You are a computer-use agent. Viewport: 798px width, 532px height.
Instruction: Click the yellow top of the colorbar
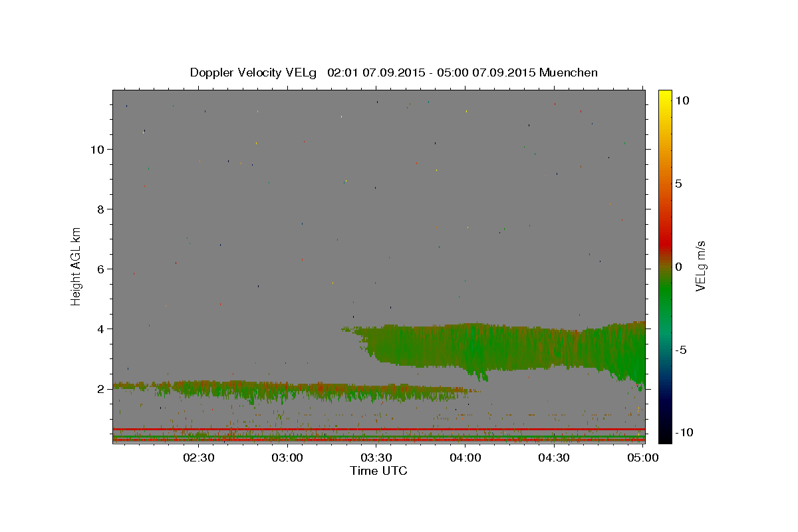(x=665, y=96)
